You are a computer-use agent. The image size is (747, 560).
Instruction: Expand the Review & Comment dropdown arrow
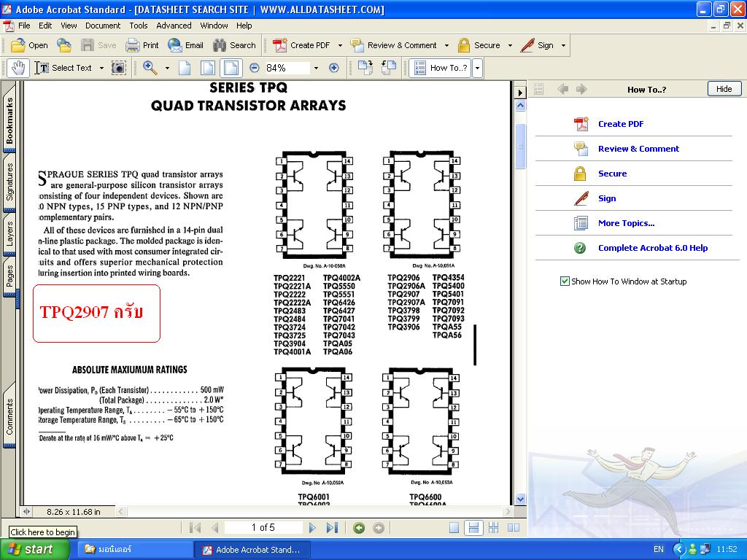447,46
